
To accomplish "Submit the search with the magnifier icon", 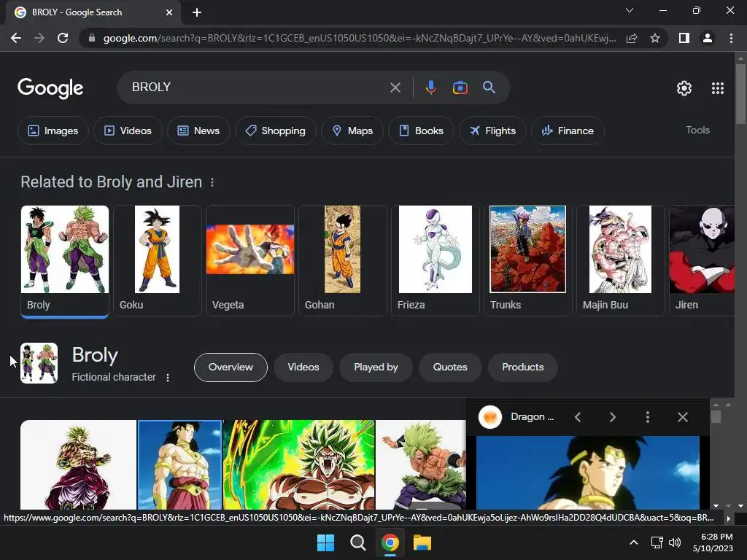I will point(489,87).
